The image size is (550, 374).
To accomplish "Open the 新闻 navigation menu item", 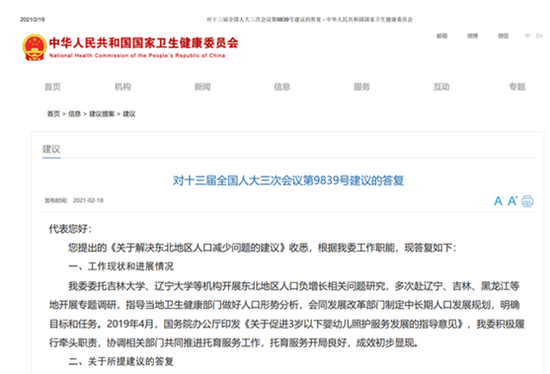I will tap(202, 87).
